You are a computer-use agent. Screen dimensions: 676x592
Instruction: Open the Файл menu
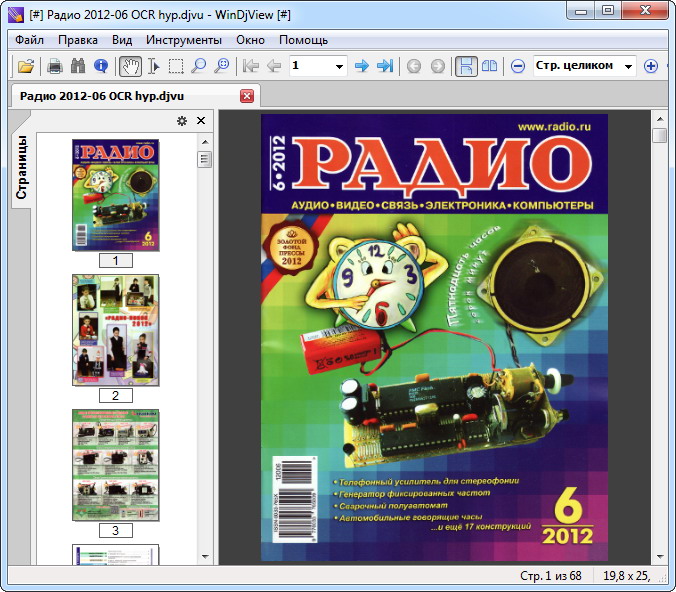pos(29,40)
